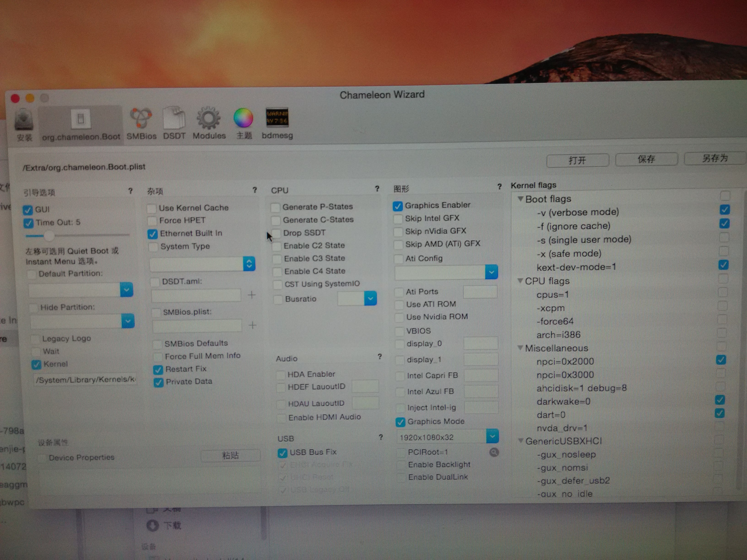Toggle kext-dev-mode=1 flag checkbox
Screen dimensions: 747x560
pos(723,265)
